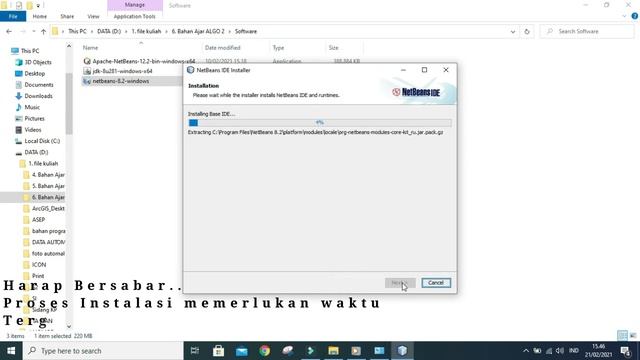Click This PC breadcrumb in address bar
This screenshot has width=640, height=360.
(77, 31)
